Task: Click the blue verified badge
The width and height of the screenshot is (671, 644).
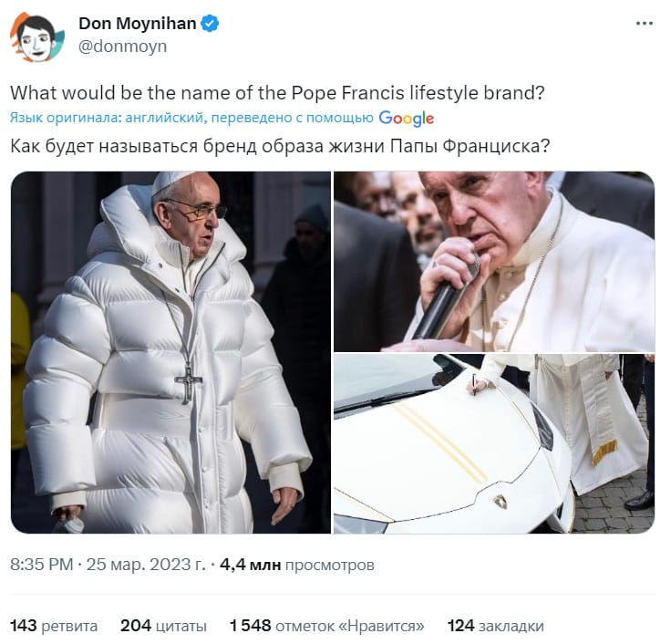Action: point(210,24)
